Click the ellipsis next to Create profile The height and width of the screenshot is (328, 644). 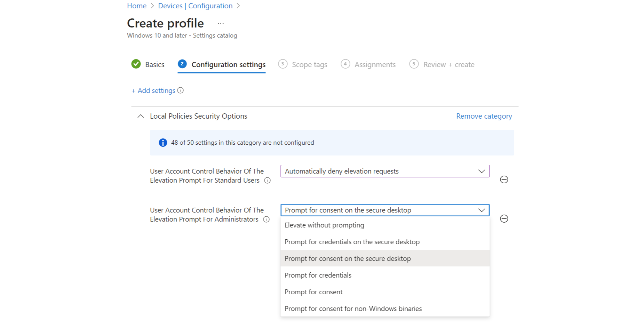[x=221, y=23]
